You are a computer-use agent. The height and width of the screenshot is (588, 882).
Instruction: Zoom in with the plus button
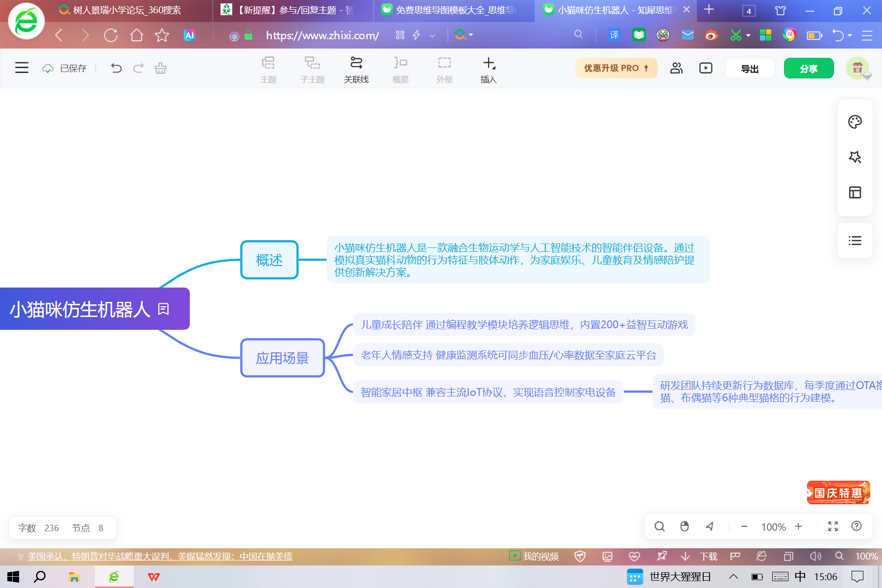click(799, 526)
